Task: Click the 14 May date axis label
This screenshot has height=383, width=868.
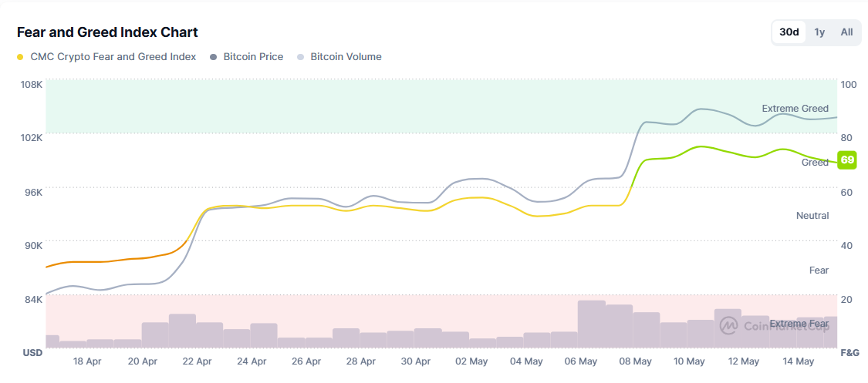Action: [x=799, y=361]
